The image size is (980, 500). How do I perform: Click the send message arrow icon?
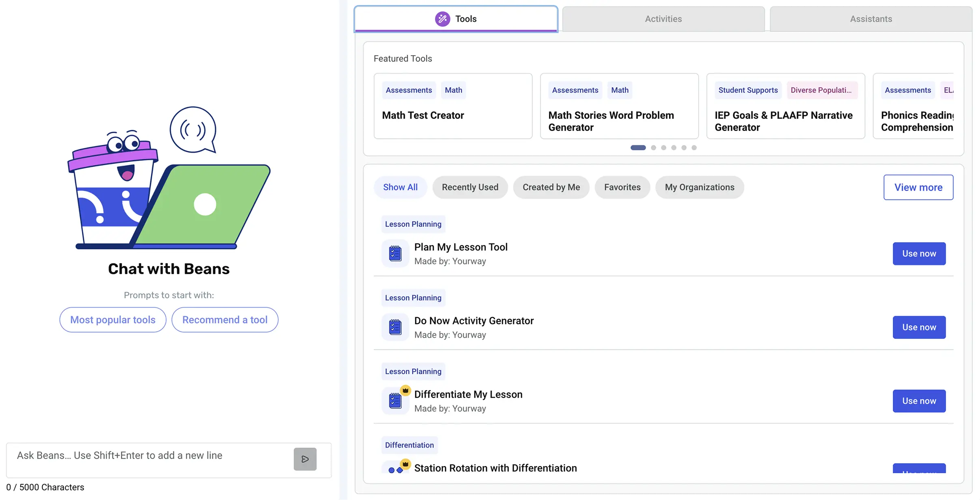305,459
